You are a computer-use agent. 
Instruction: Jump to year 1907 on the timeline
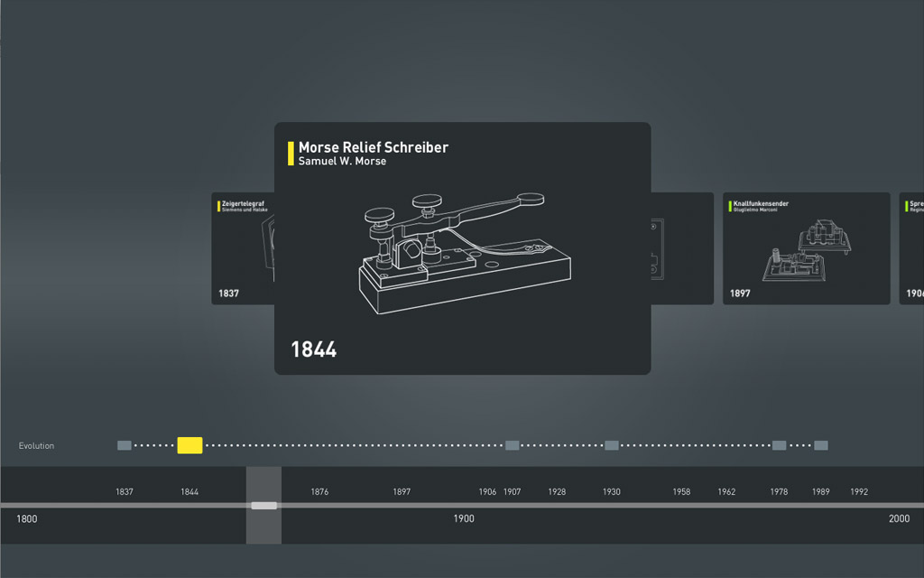click(513, 491)
